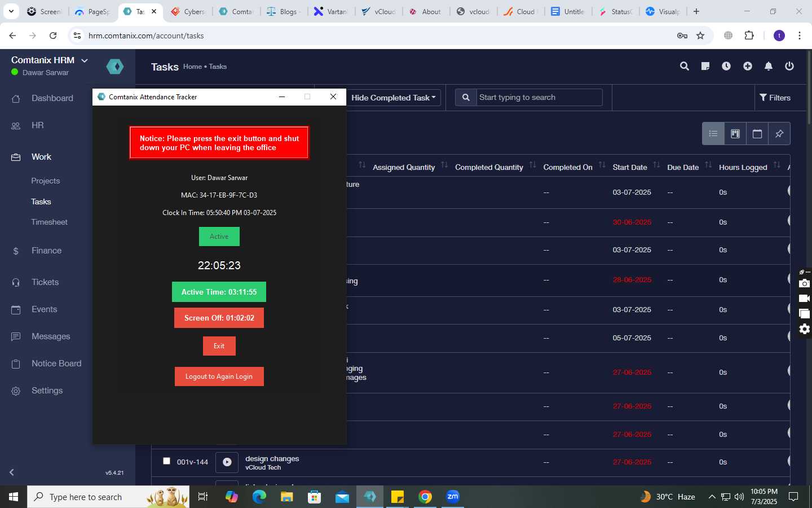
Task: Open Zoom from the taskbar
Action: 453,497
